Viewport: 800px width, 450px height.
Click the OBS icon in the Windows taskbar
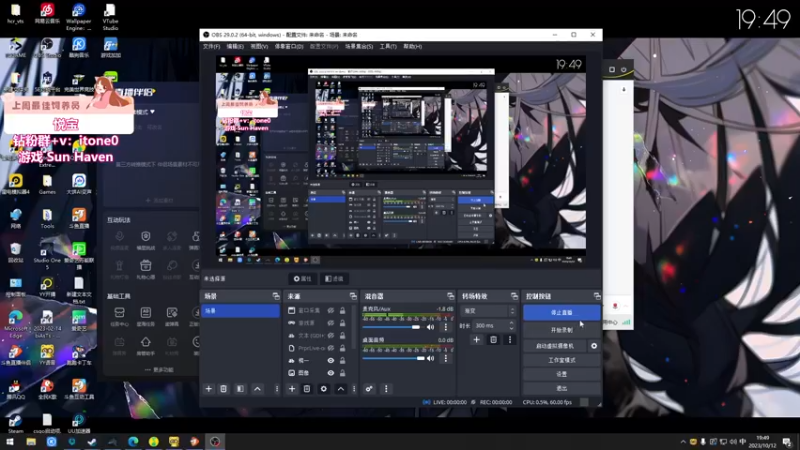click(x=215, y=442)
